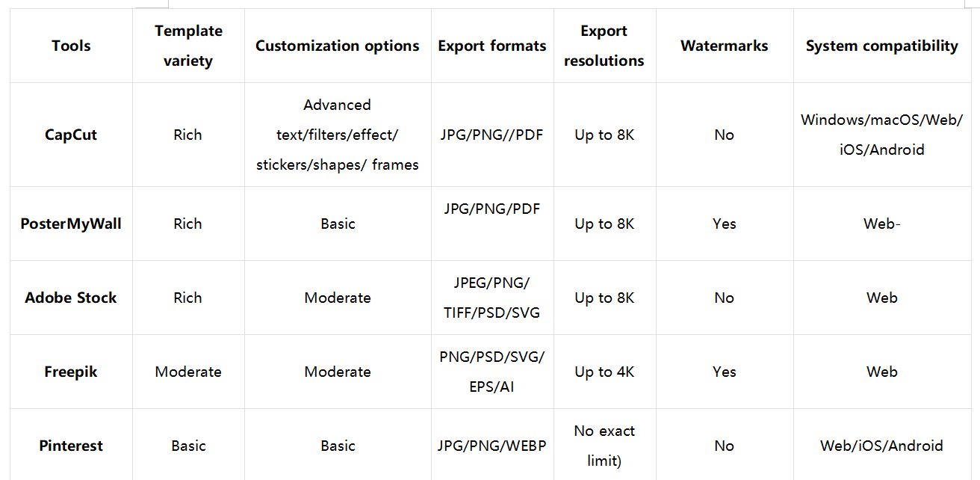The width and height of the screenshot is (980, 480).
Task: Select the "JPEG/PNG/TIFF/PSD/SVG" formats cell
Action: click(491, 298)
